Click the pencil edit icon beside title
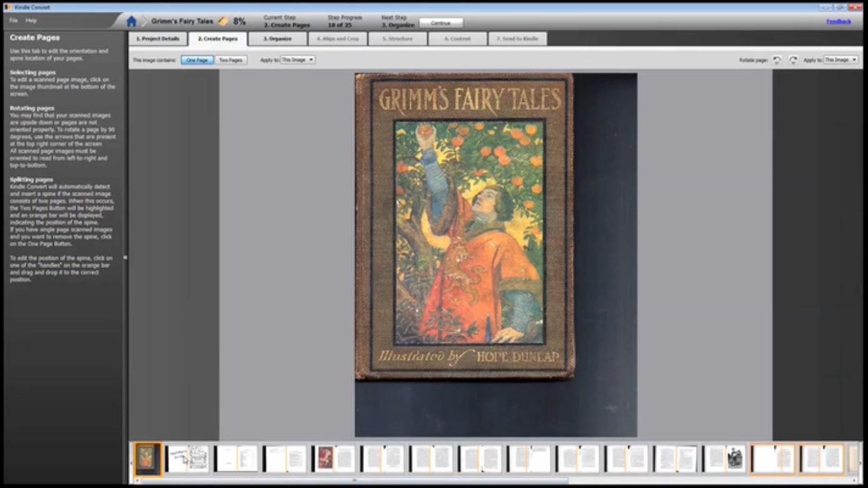Image resolution: width=868 pixels, height=488 pixels. (223, 21)
